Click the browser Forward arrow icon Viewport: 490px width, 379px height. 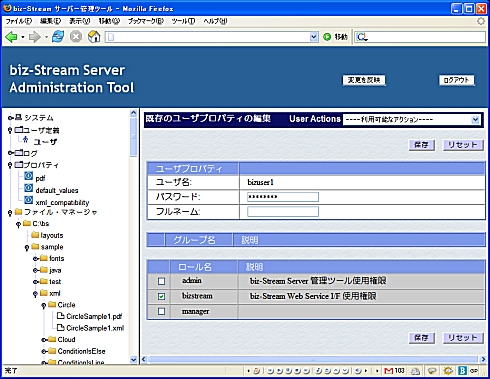(35, 37)
